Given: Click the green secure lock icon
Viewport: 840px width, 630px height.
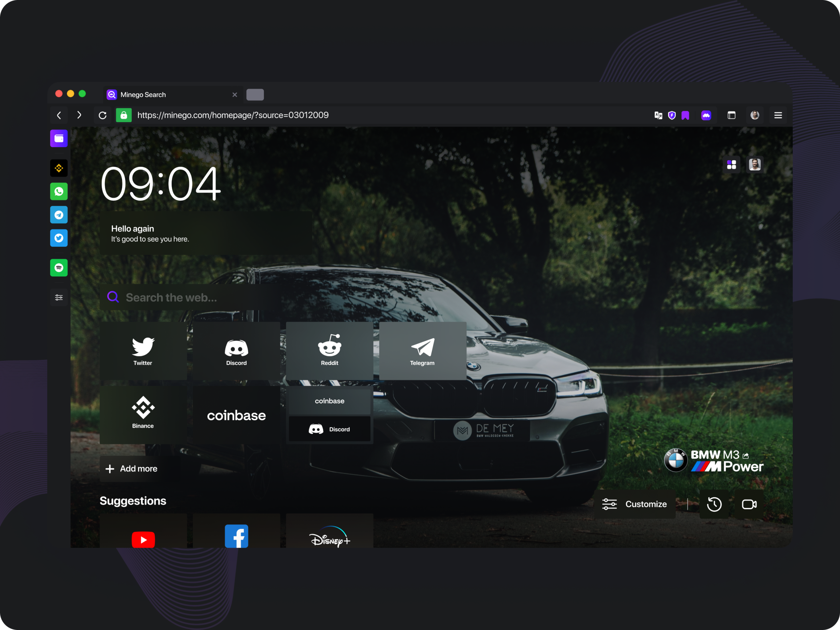Looking at the screenshot, I should (124, 115).
